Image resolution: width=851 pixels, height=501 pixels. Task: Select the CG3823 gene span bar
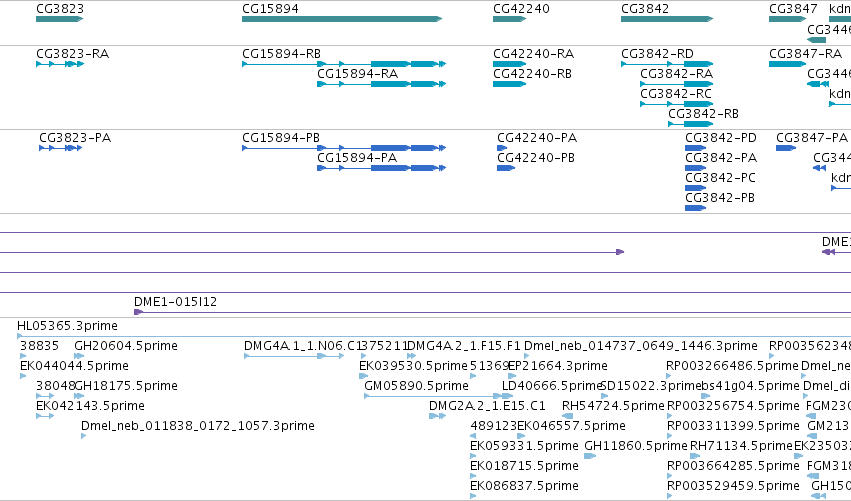60,19
